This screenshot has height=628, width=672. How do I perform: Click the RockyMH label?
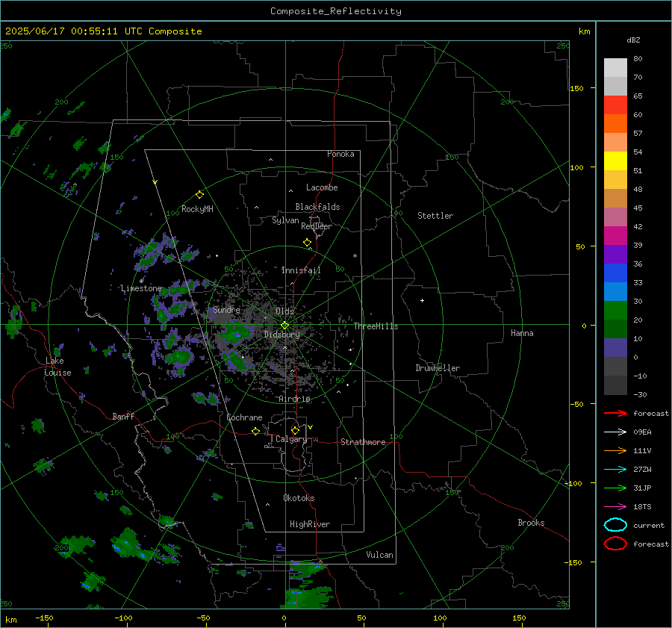[x=197, y=209]
